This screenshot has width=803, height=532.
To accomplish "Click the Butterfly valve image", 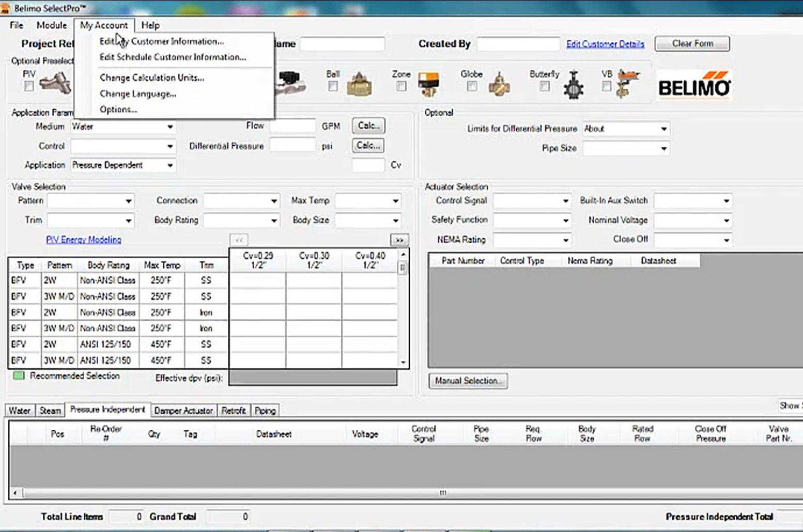I will 574,85.
